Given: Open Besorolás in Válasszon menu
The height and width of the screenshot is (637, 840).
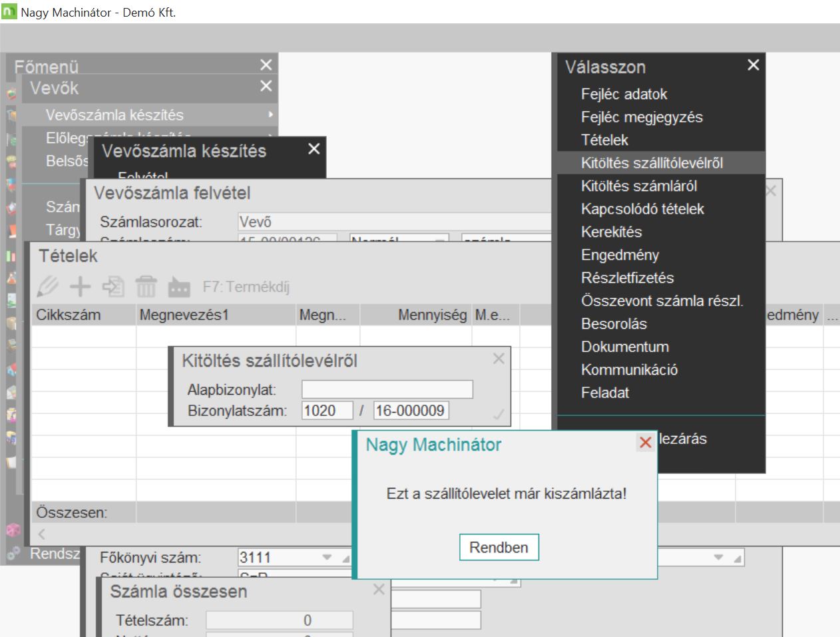Looking at the screenshot, I should (x=614, y=323).
